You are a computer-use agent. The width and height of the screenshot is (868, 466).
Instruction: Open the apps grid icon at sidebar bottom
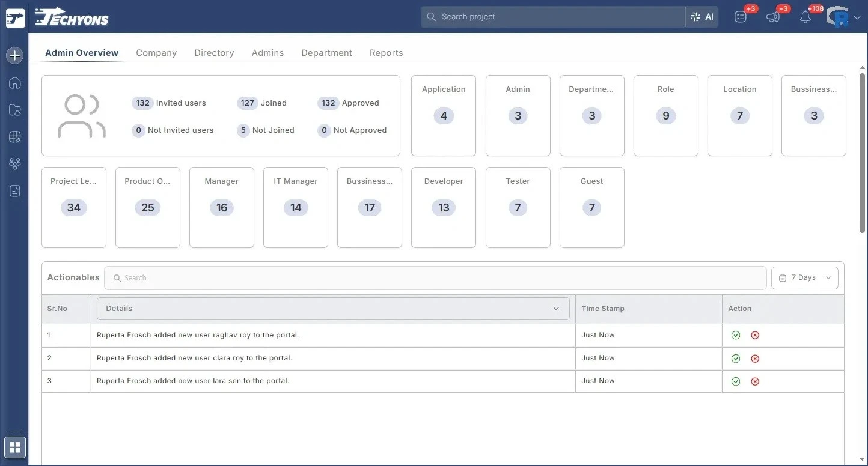pyautogui.click(x=14, y=447)
